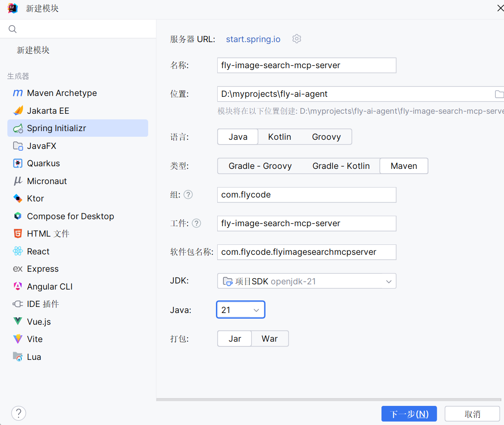Screen dimensions: 504x425
Task: Pick the React atom icon
Action: pos(18,251)
